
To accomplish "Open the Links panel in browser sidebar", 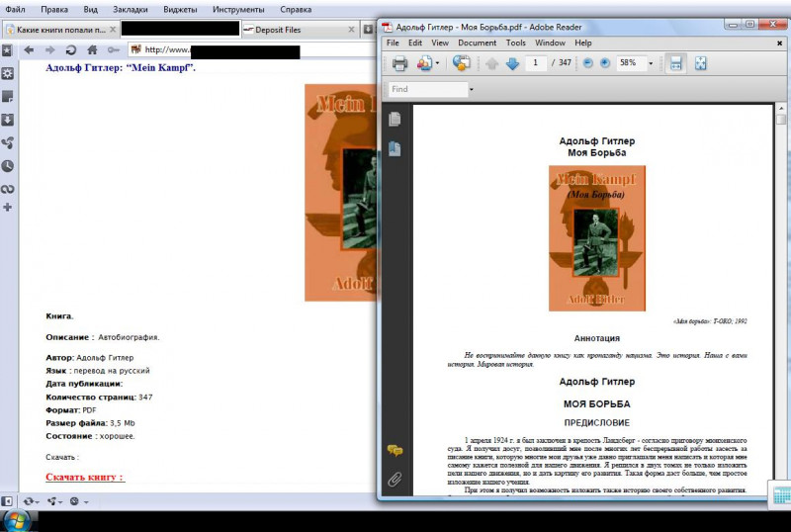I will [7, 142].
